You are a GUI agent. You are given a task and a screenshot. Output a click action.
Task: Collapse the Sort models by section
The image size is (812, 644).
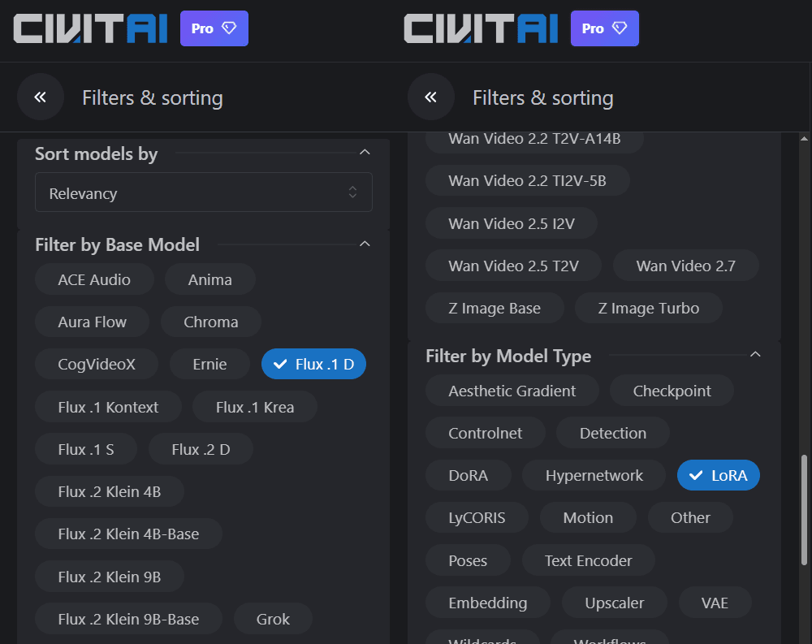pyautogui.click(x=365, y=153)
